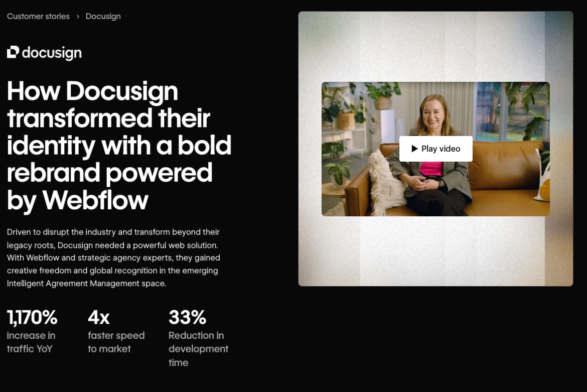This screenshot has width=587, height=392.
Task: Click the 33% statistic
Action: click(187, 318)
